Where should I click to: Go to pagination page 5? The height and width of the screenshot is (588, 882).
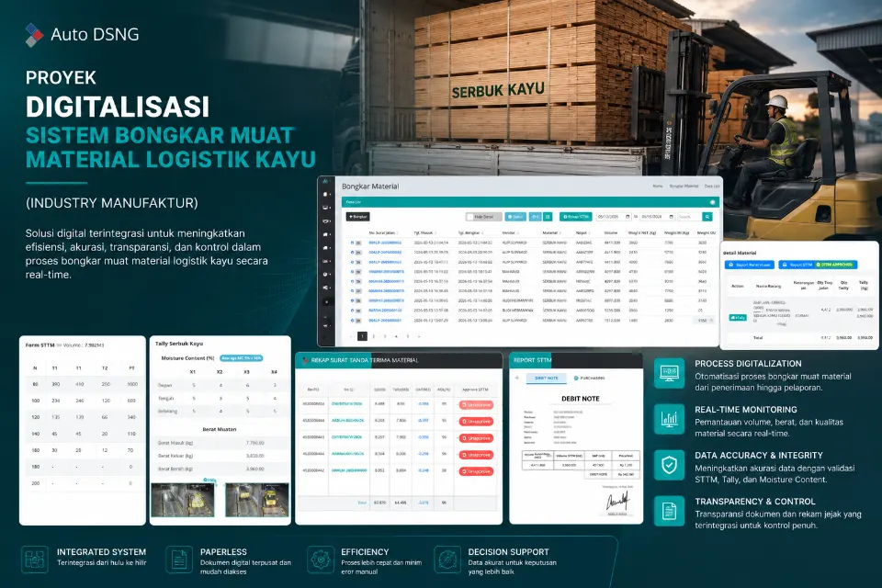click(407, 336)
